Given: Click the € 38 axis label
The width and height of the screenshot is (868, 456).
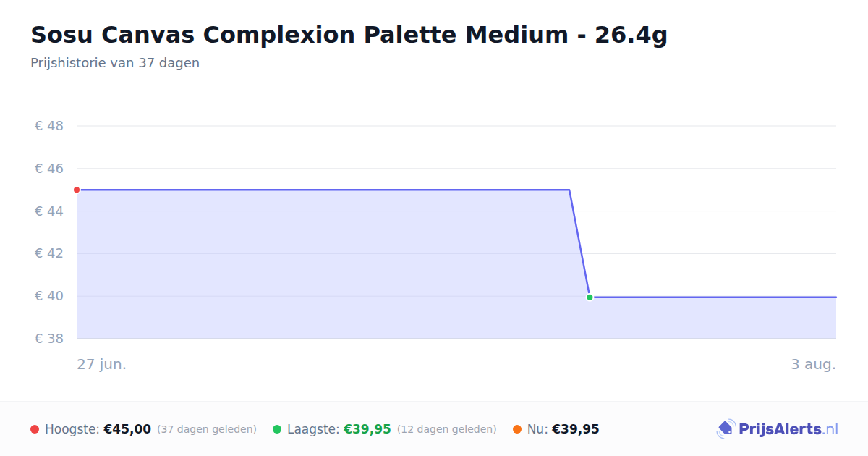Looking at the screenshot, I should pyautogui.click(x=49, y=339).
